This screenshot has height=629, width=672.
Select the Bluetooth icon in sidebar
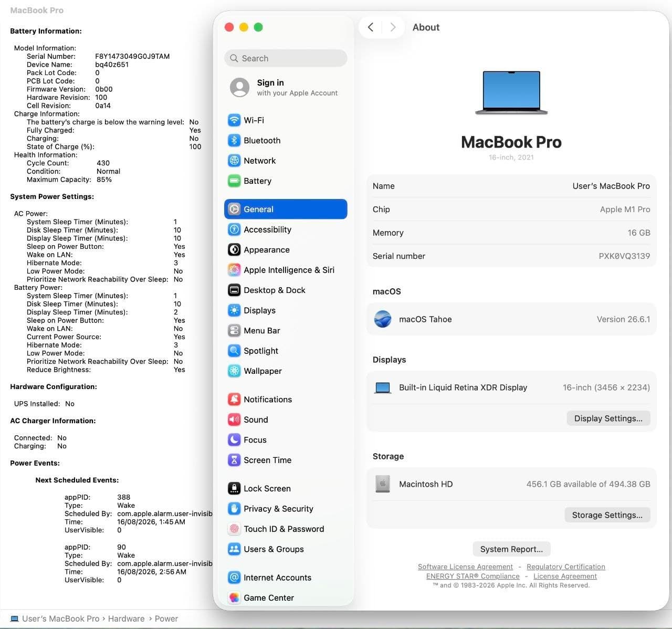234,140
